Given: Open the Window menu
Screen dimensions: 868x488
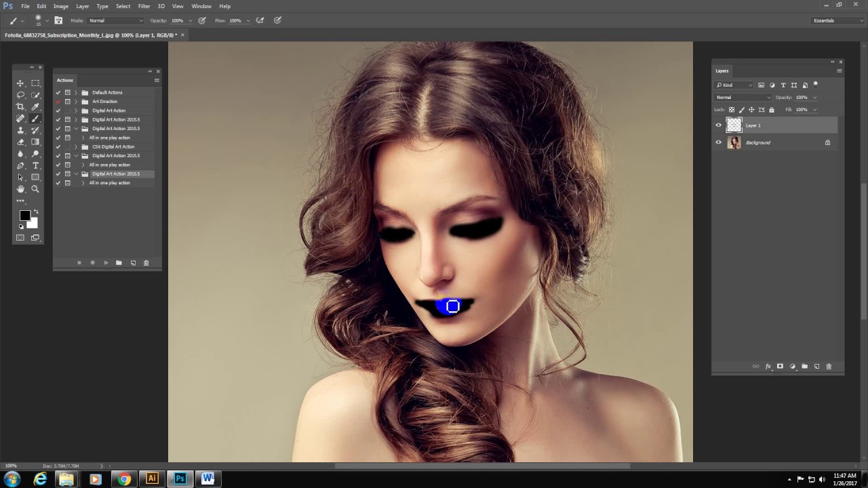Looking at the screenshot, I should 201,6.
